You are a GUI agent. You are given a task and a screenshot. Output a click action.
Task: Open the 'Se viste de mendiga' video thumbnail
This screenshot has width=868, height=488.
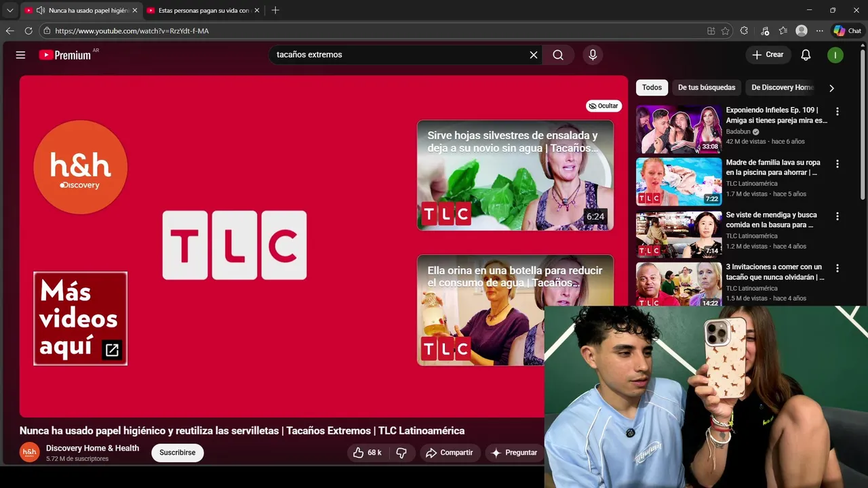[679, 235]
